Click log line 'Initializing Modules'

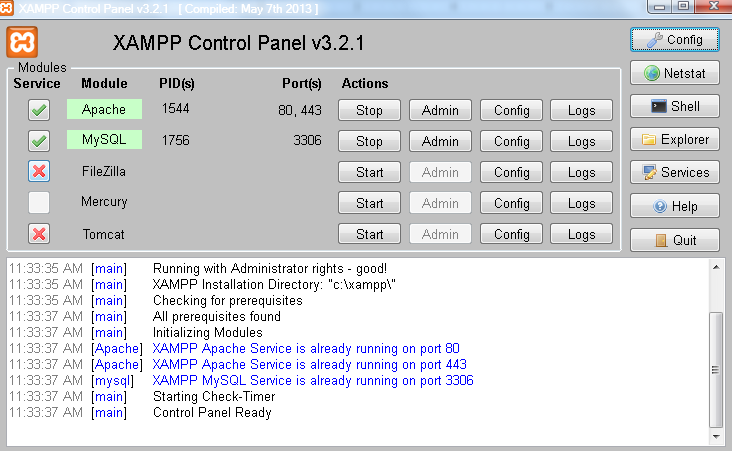[x=208, y=332]
